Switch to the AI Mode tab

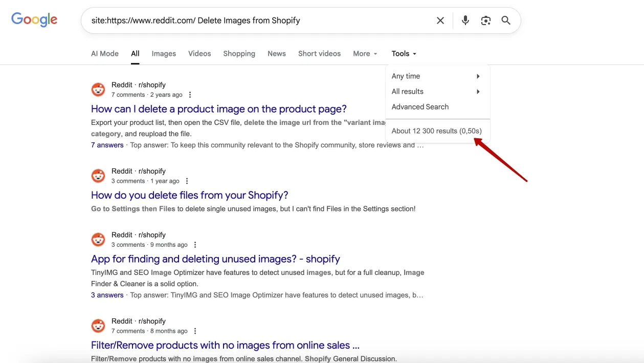(104, 53)
